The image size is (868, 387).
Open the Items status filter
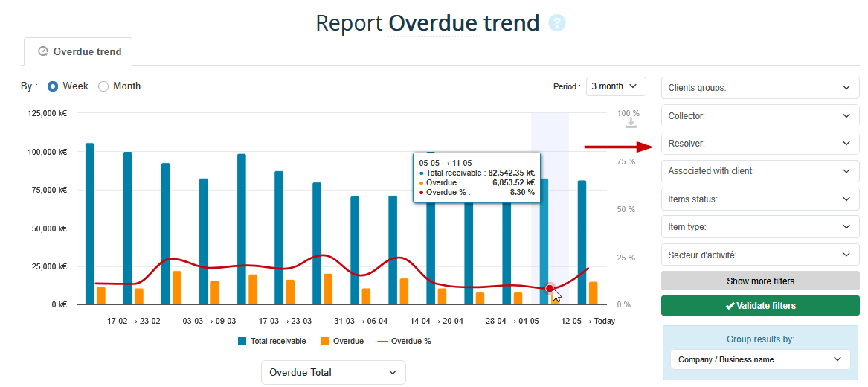click(759, 199)
